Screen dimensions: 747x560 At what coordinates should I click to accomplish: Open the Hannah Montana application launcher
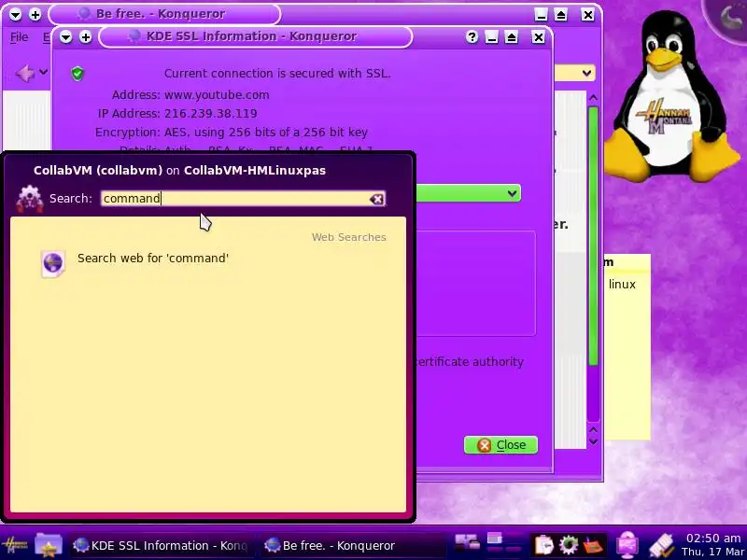14,545
